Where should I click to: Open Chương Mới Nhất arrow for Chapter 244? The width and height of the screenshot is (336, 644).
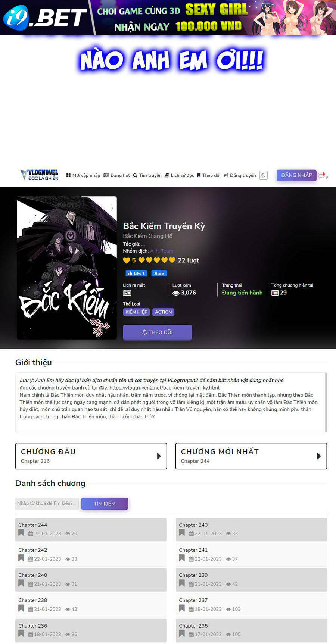coord(319,456)
